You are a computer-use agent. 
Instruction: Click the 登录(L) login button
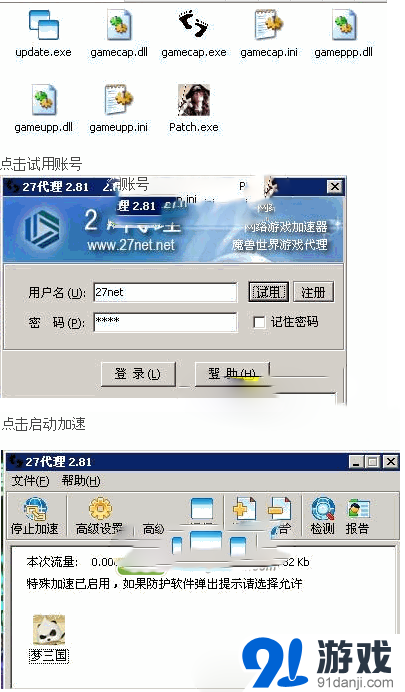[138, 374]
